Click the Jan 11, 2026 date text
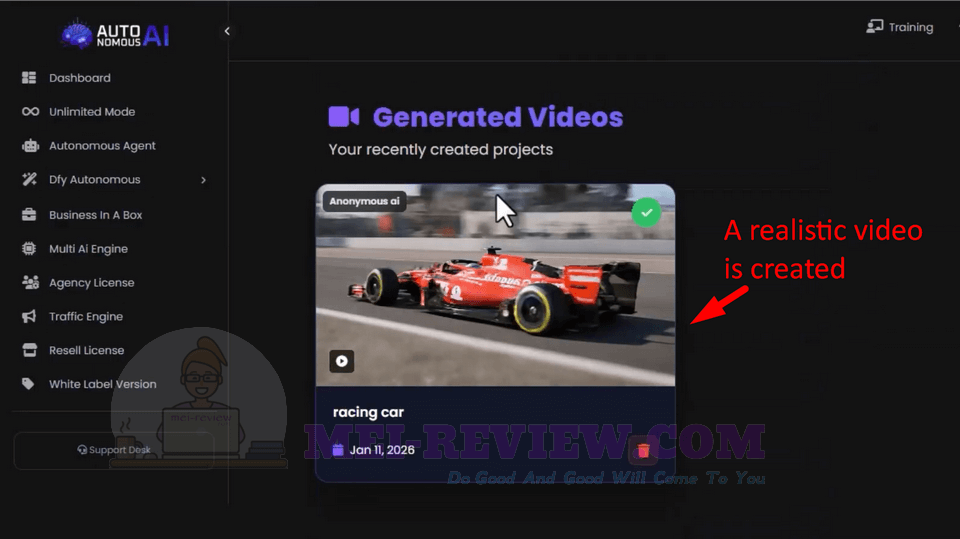Image resolution: width=960 pixels, height=539 pixels. coord(382,450)
